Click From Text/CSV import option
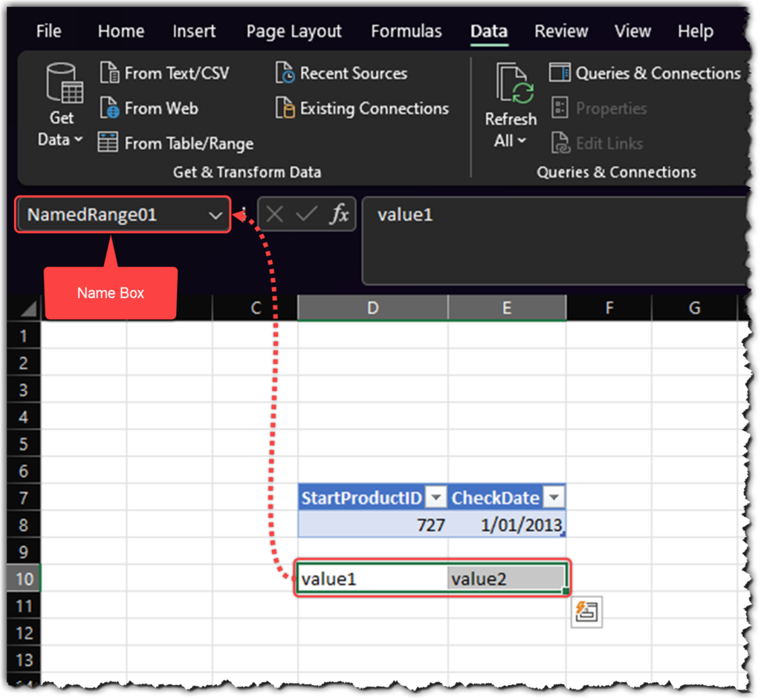Image resolution: width=761 pixels, height=700 pixels. (164, 74)
